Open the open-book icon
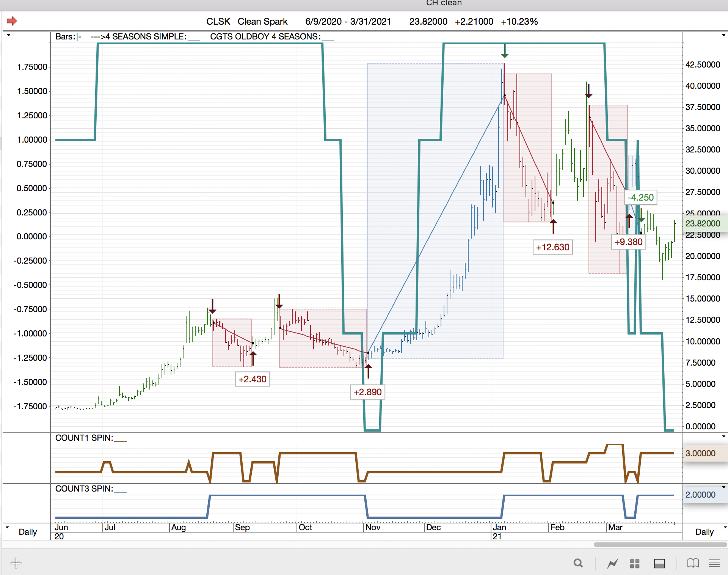 (x=693, y=563)
